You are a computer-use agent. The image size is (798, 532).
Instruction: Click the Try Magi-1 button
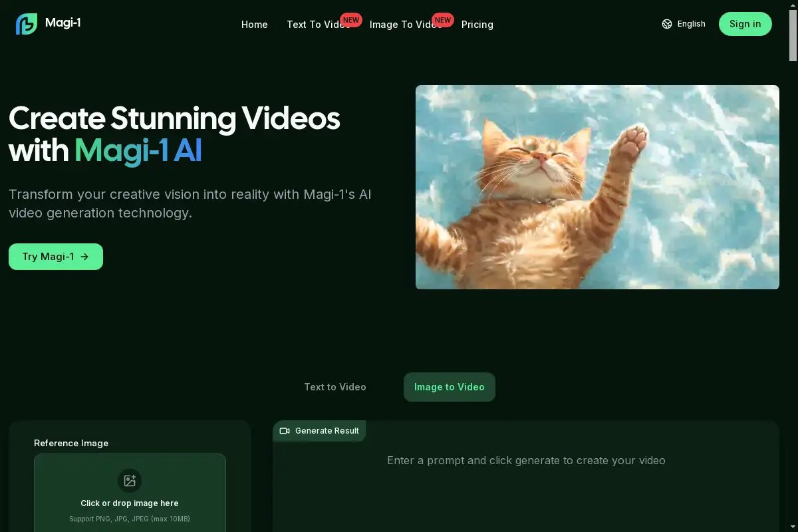tap(56, 257)
